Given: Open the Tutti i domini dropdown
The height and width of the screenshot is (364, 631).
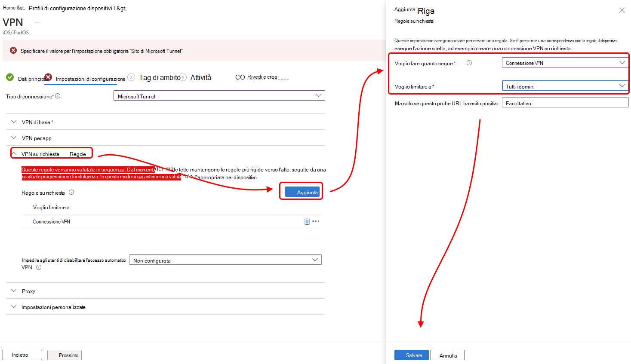Looking at the screenshot, I should point(565,86).
